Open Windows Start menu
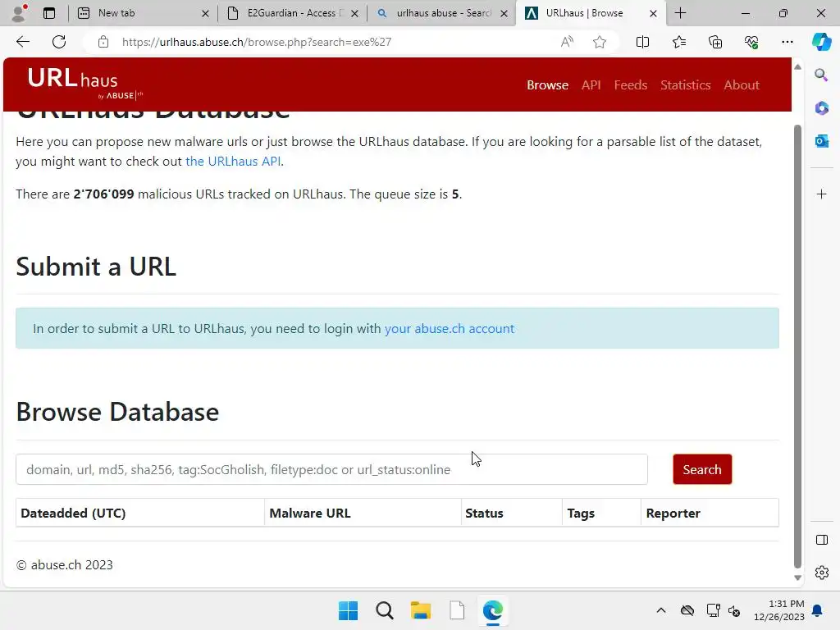The height and width of the screenshot is (630, 840). coord(348,610)
